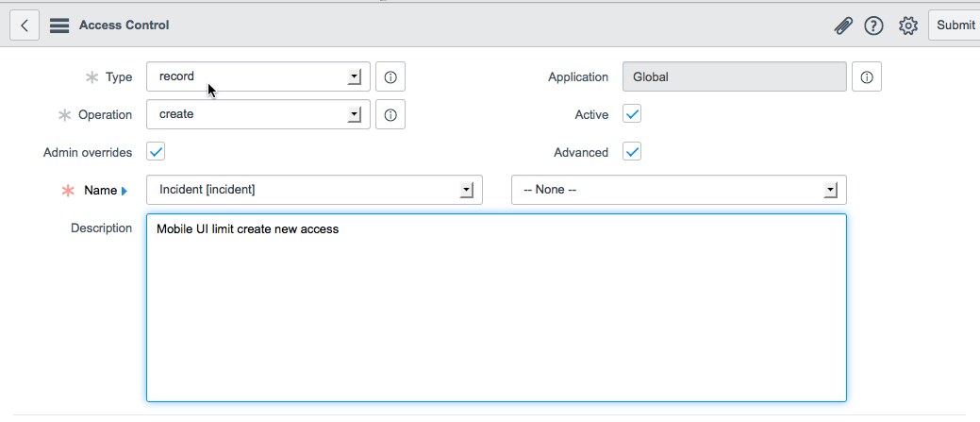The image size is (980, 422).
Task: Click the Advanced field label
Action: tap(581, 153)
